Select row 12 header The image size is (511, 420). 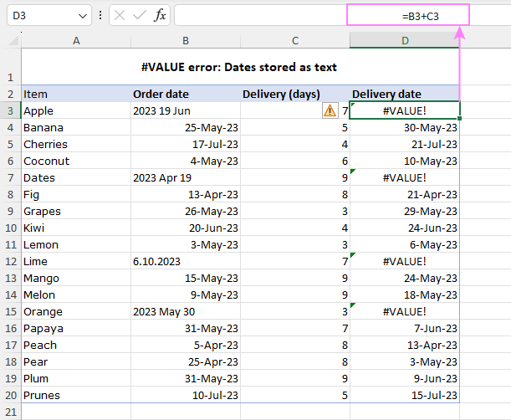pyautogui.click(x=10, y=261)
